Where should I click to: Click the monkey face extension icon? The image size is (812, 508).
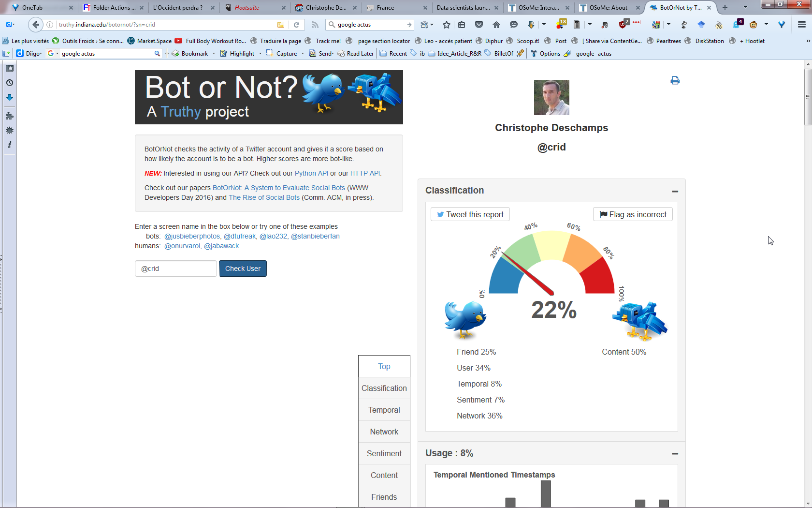753,25
